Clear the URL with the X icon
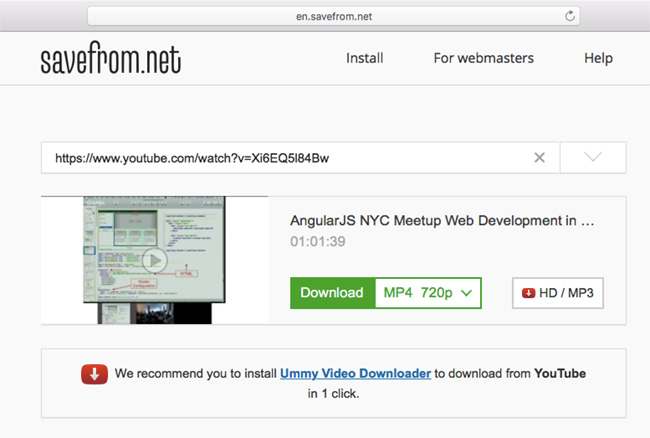 pyautogui.click(x=539, y=157)
